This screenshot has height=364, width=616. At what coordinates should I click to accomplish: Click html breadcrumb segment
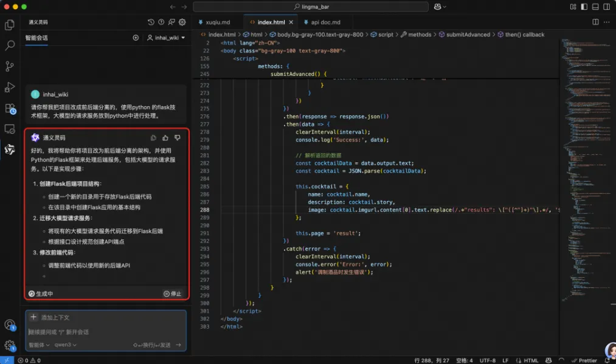pyautogui.click(x=252, y=35)
